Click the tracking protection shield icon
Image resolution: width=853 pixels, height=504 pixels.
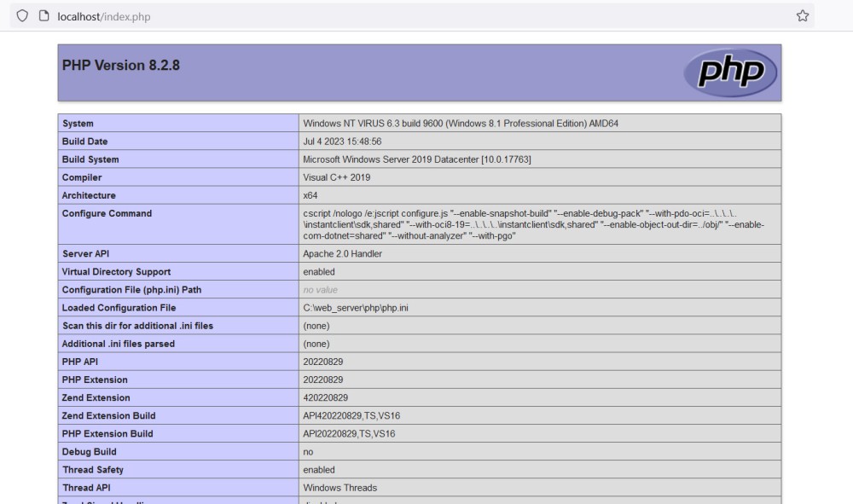click(x=22, y=16)
